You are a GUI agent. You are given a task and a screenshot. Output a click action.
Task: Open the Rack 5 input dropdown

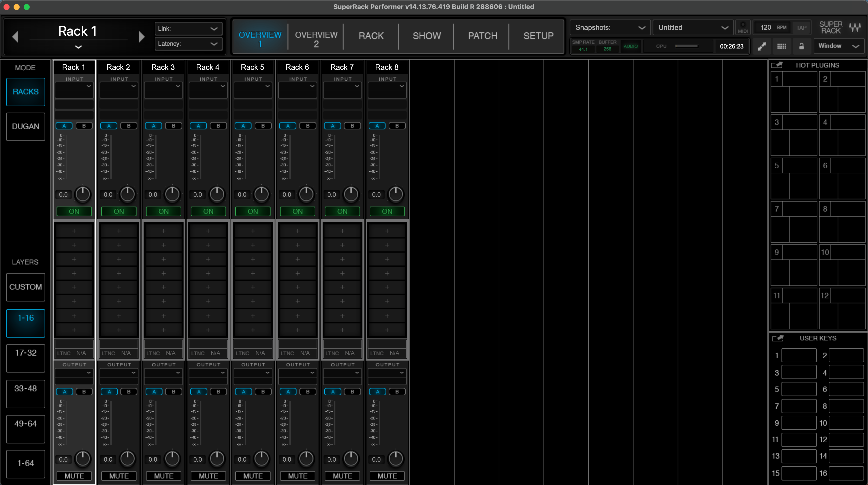[x=253, y=86]
